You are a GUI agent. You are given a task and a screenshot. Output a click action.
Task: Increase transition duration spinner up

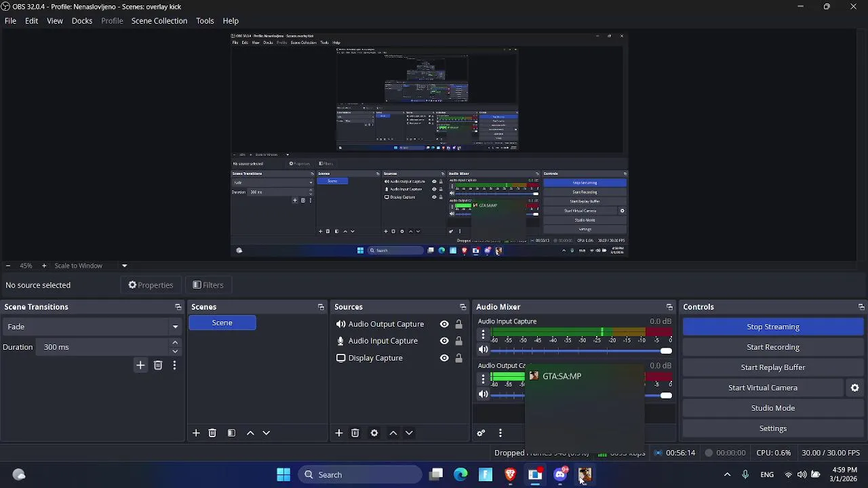(175, 343)
